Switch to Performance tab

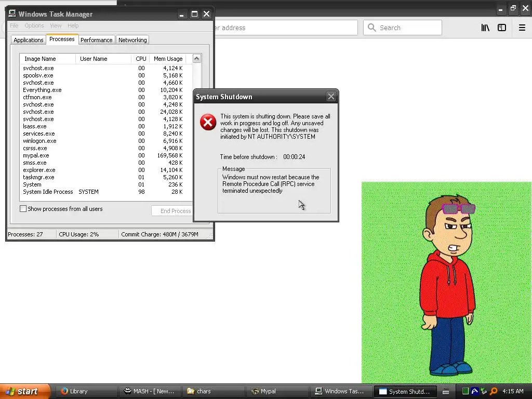[96, 40]
